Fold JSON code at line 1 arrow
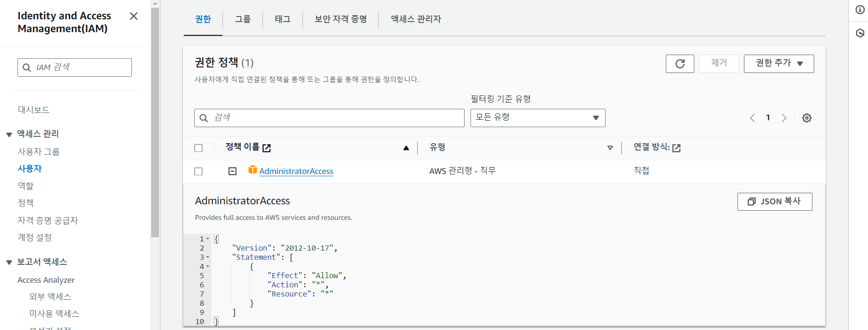The height and width of the screenshot is (330, 868). (x=208, y=239)
